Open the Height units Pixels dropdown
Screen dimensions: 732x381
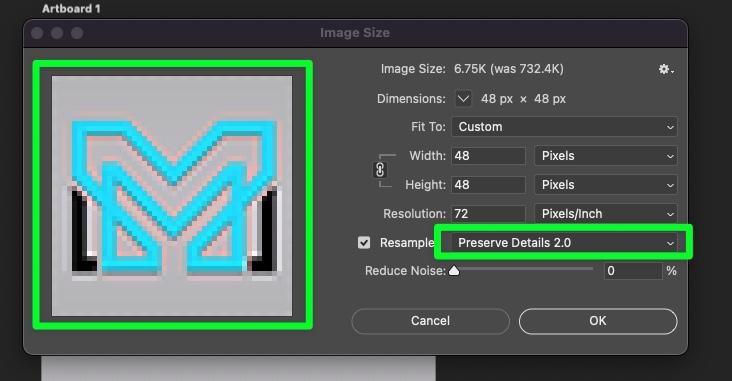pos(605,184)
